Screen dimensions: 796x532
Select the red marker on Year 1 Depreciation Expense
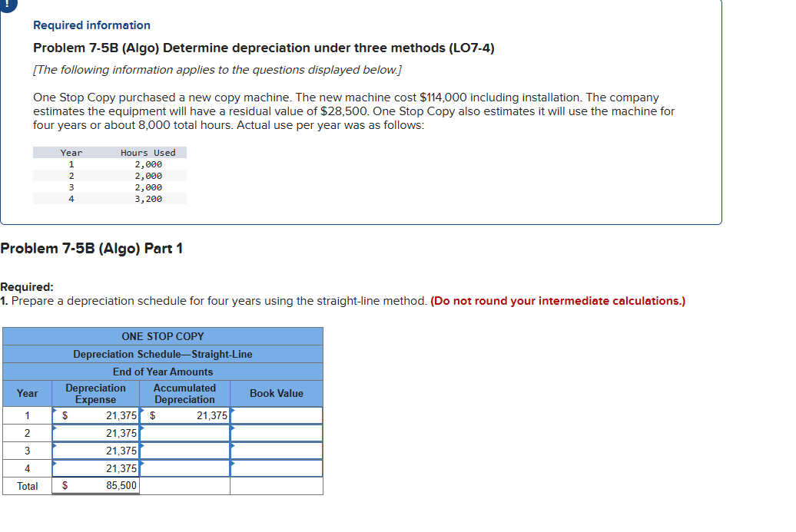pyautogui.click(x=56, y=411)
